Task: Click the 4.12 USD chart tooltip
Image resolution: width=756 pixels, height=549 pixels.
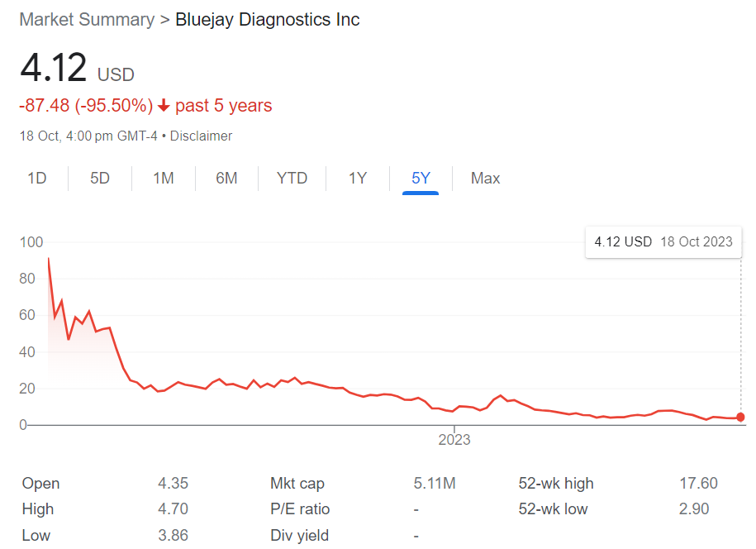Action: coord(663,242)
